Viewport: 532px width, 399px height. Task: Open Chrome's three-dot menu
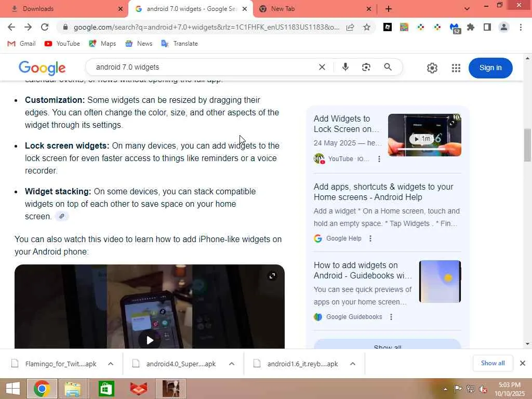tap(521, 27)
